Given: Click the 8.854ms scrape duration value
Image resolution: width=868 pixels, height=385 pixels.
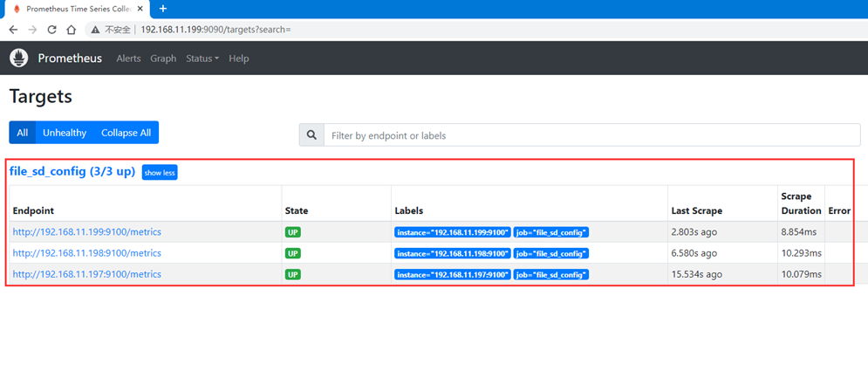Looking at the screenshot, I should [799, 232].
